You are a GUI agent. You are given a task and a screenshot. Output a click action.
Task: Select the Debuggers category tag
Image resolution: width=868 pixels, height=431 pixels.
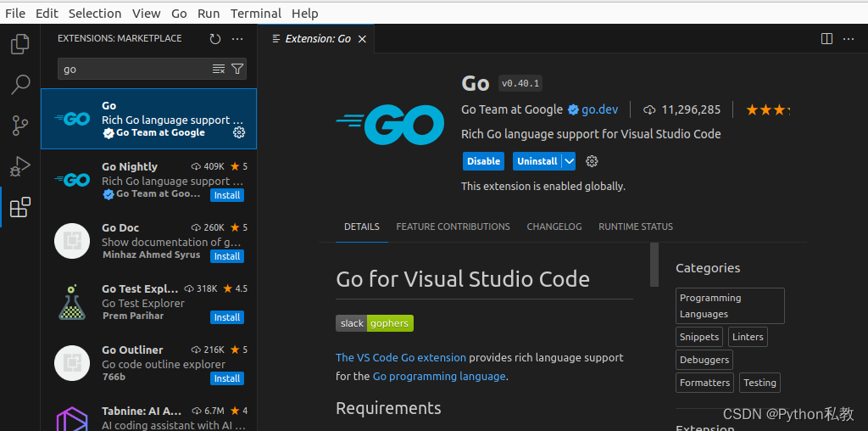tap(704, 360)
